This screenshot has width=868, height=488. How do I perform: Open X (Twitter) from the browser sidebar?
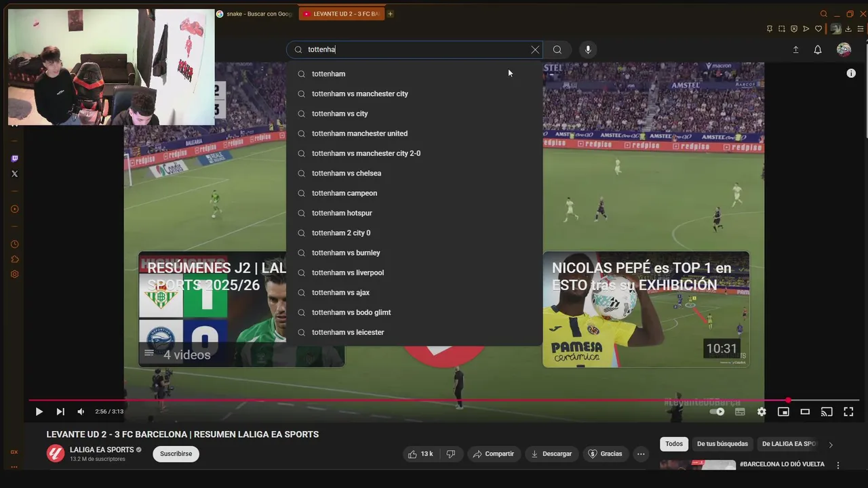[x=15, y=174]
